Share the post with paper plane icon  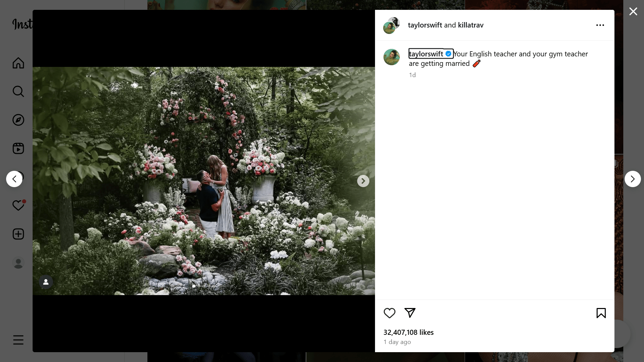[410, 313]
